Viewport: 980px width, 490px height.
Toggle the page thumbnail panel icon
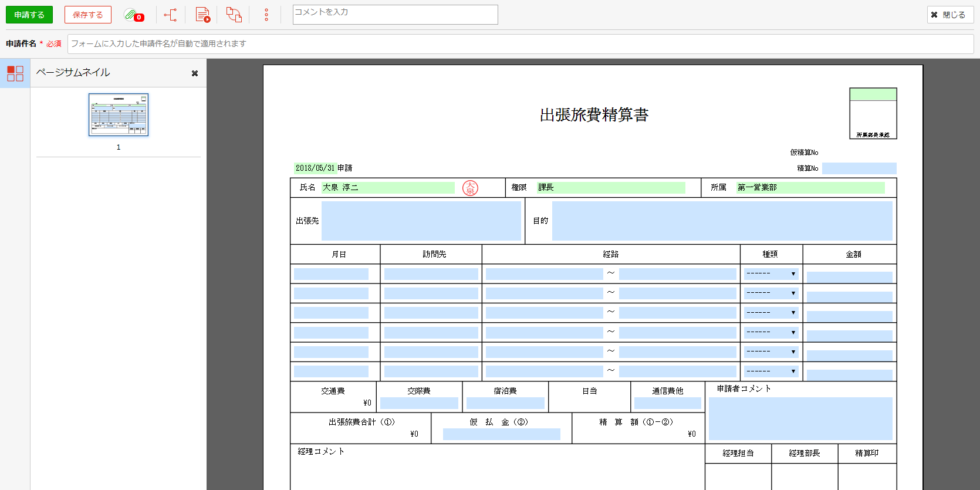(x=15, y=73)
